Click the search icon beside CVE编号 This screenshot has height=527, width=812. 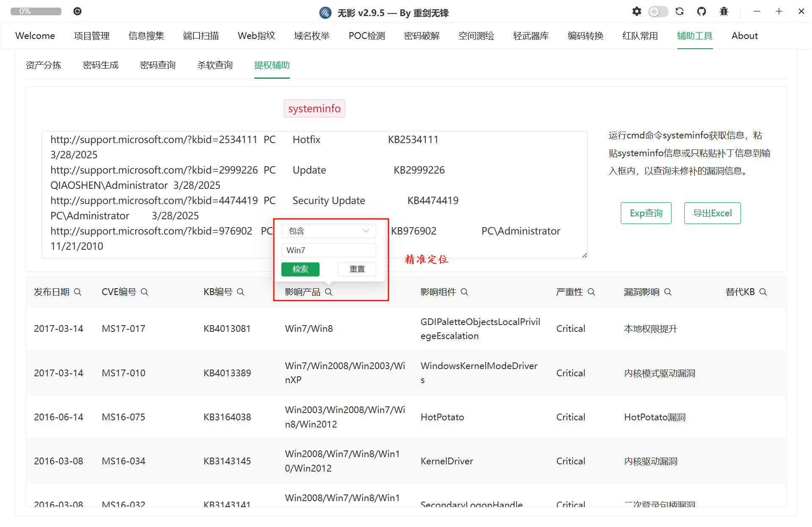(x=145, y=292)
